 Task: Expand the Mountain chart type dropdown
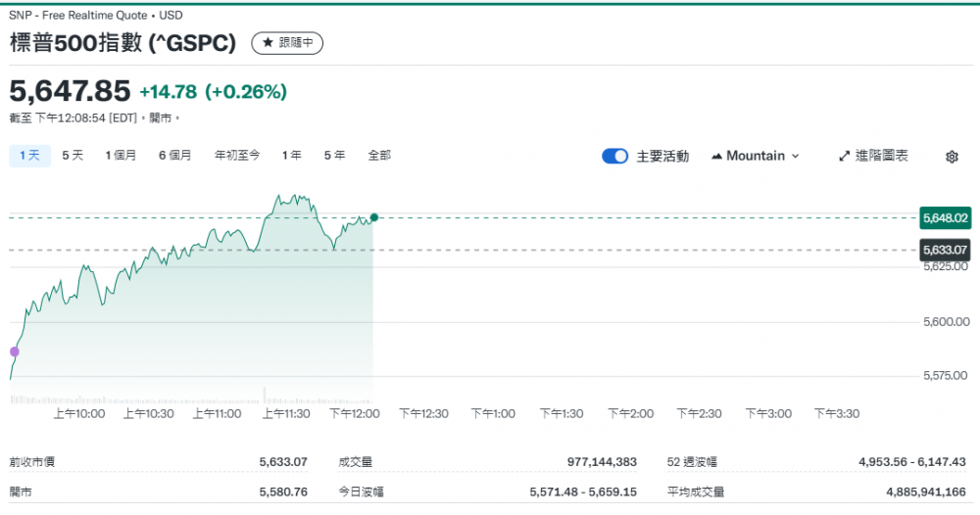[x=795, y=156]
